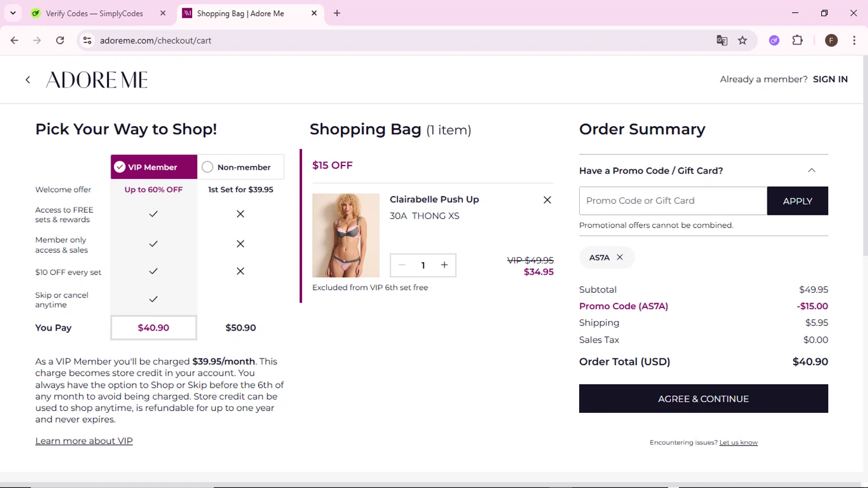This screenshot has height=488, width=868.
Task: Reload the current page
Action: (x=60, y=41)
